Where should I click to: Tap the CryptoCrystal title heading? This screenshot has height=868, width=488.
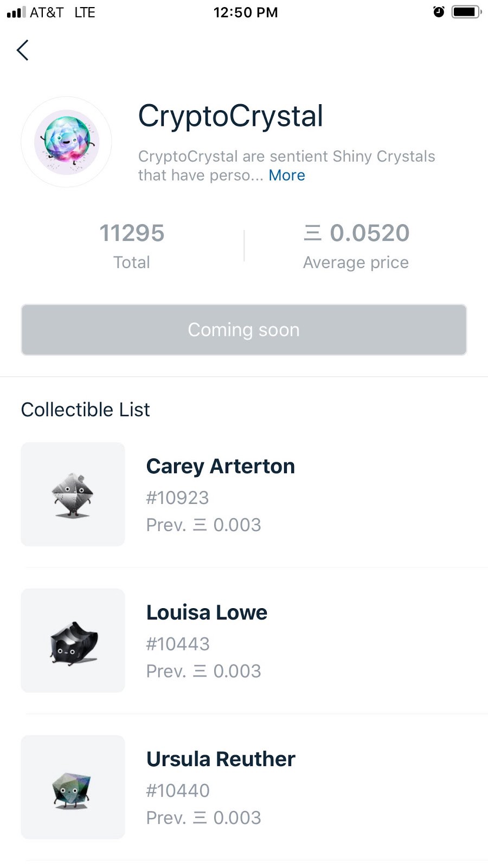point(230,116)
